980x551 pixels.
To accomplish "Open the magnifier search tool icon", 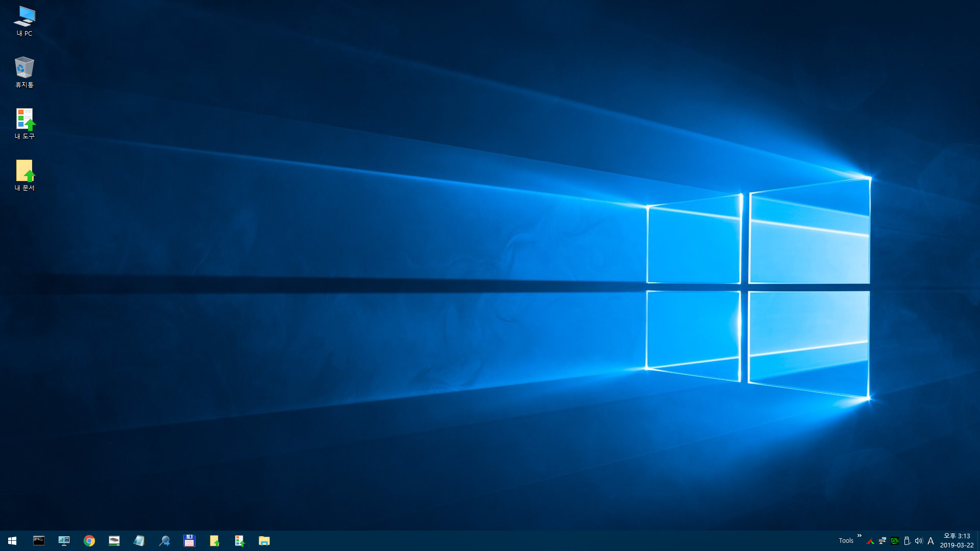I will (164, 541).
